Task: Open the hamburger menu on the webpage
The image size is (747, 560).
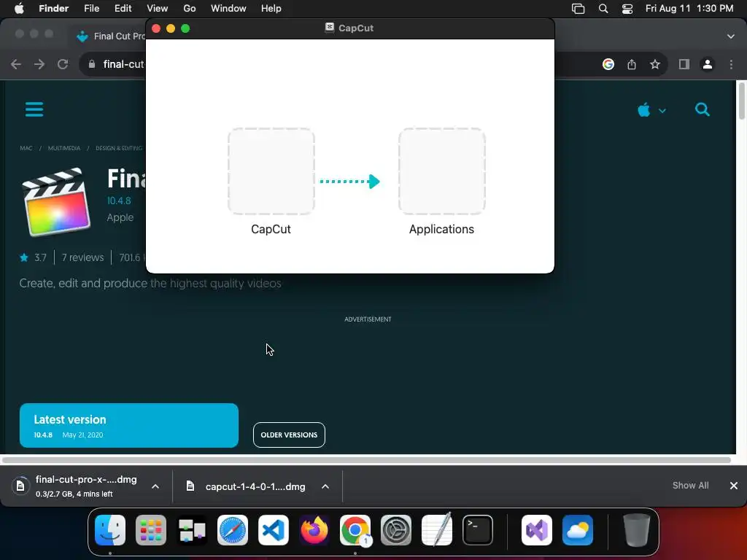Action: coord(34,109)
